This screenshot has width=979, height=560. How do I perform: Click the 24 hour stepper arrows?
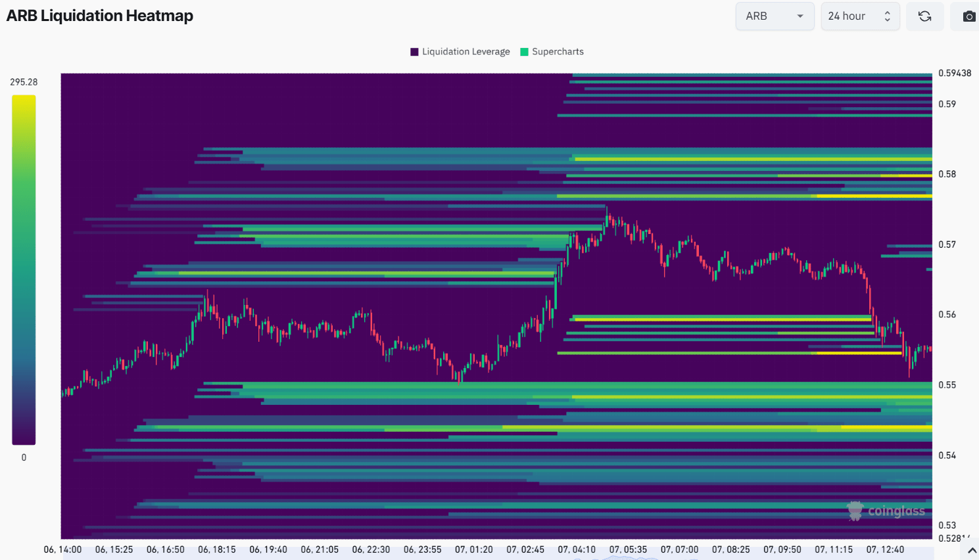click(x=887, y=16)
